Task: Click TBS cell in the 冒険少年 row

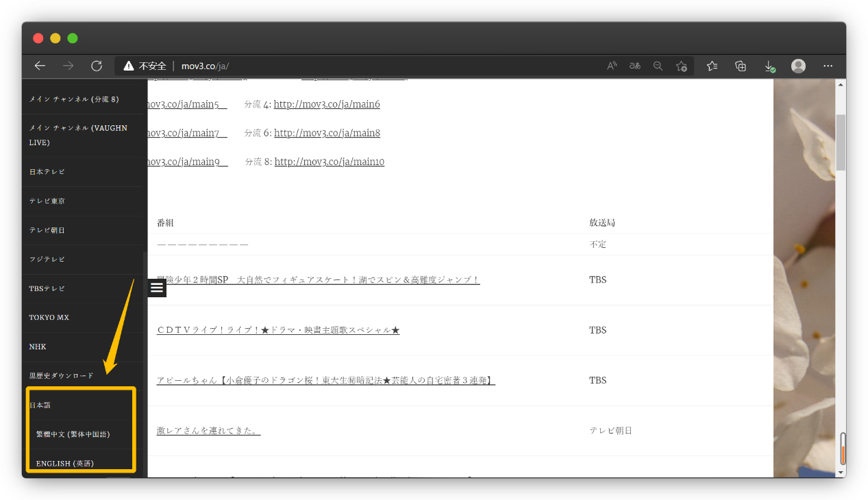Action: tap(597, 280)
